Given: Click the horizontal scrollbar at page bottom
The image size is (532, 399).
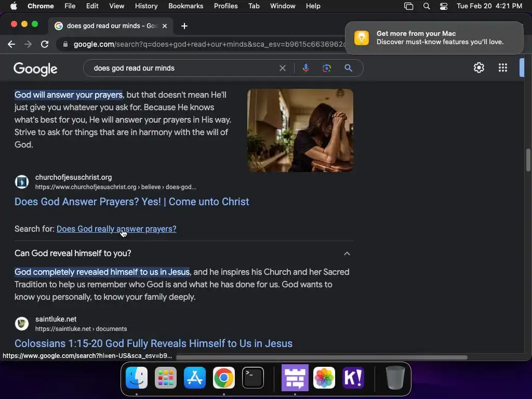Looking at the screenshot, I should pos(322,357).
